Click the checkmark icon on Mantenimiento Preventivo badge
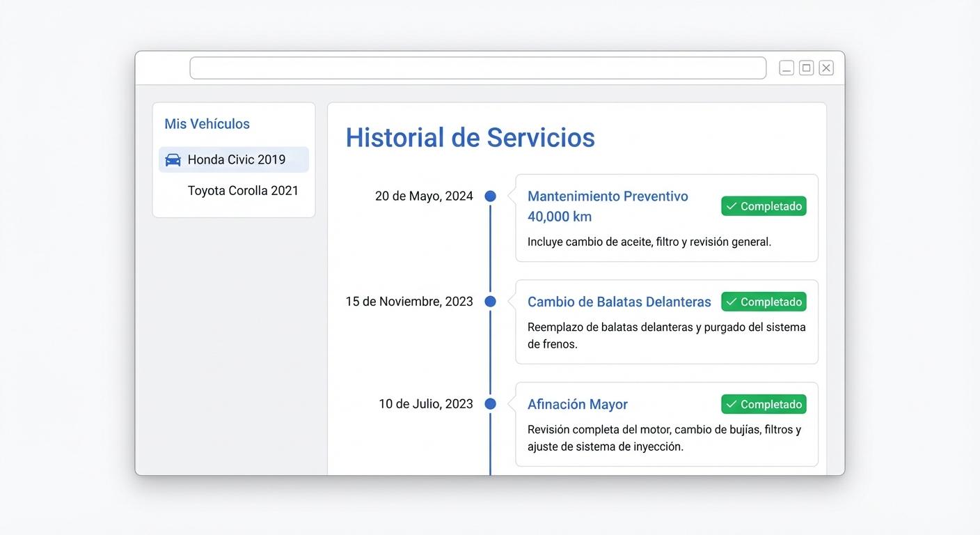The width and height of the screenshot is (980, 535). click(x=732, y=206)
